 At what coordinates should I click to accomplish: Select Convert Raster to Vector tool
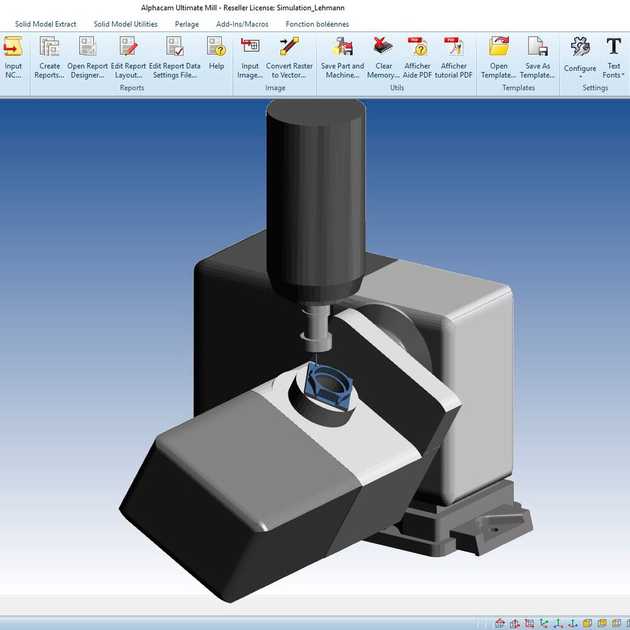point(289,47)
